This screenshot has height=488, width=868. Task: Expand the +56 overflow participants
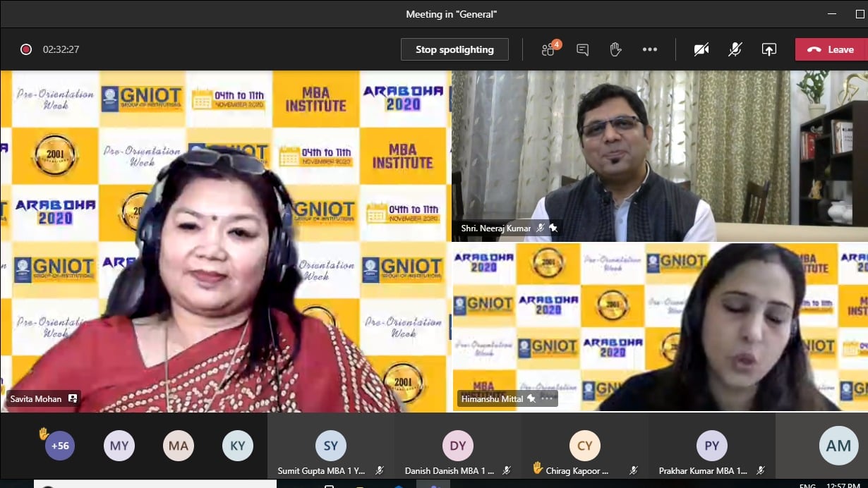coord(59,446)
